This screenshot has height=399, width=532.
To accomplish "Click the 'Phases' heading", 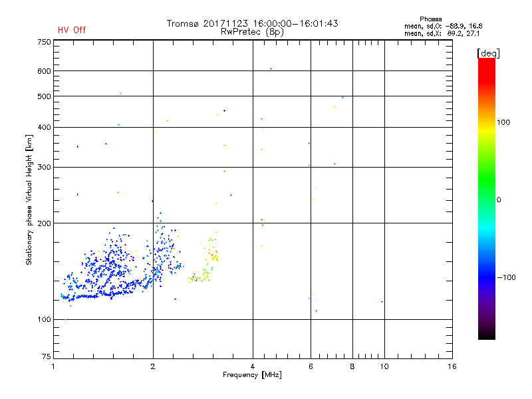I will pos(430,19).
